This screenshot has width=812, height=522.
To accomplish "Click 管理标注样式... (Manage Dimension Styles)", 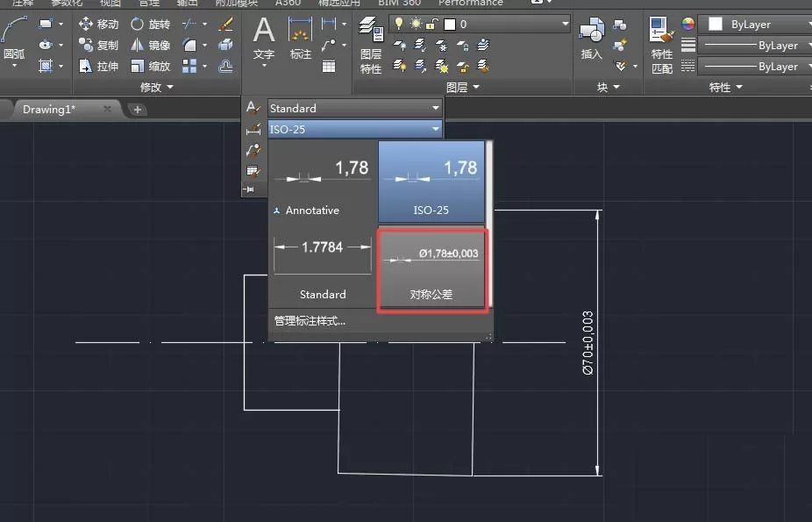I will [x=310, y=321].
